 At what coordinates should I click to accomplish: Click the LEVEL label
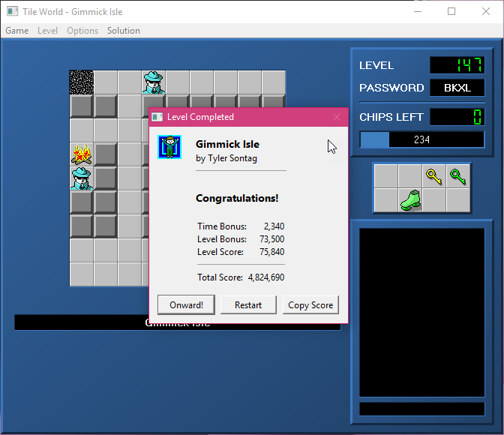click(376, 65)
